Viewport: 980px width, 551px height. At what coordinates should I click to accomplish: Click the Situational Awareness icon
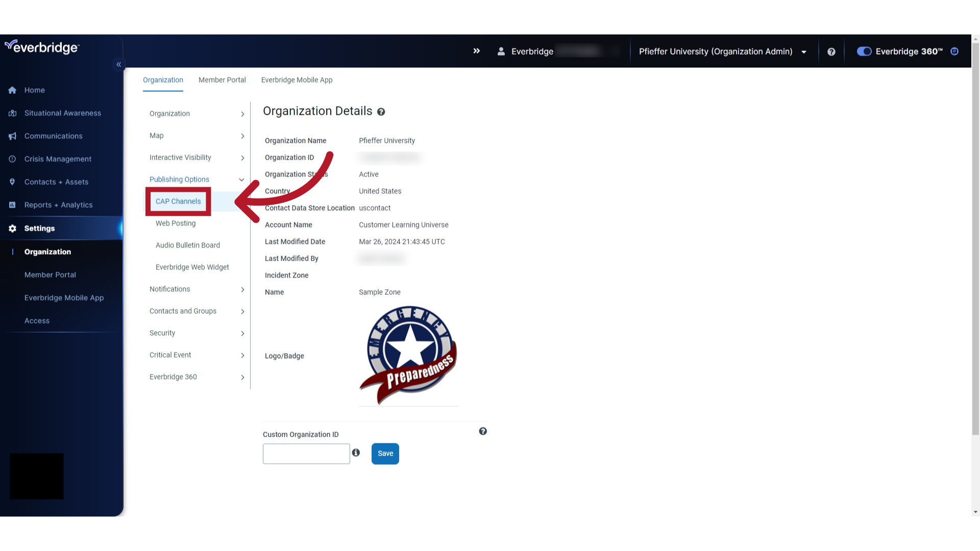(x=12, y=113)
